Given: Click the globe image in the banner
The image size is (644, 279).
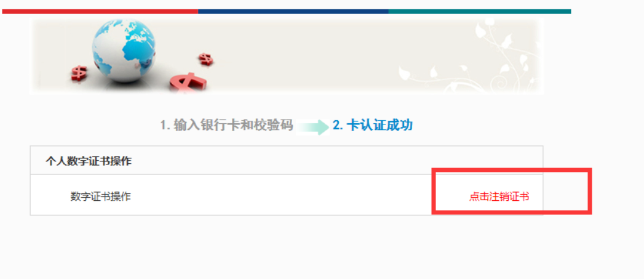Looking at the screenshot, I should [124, 51].
